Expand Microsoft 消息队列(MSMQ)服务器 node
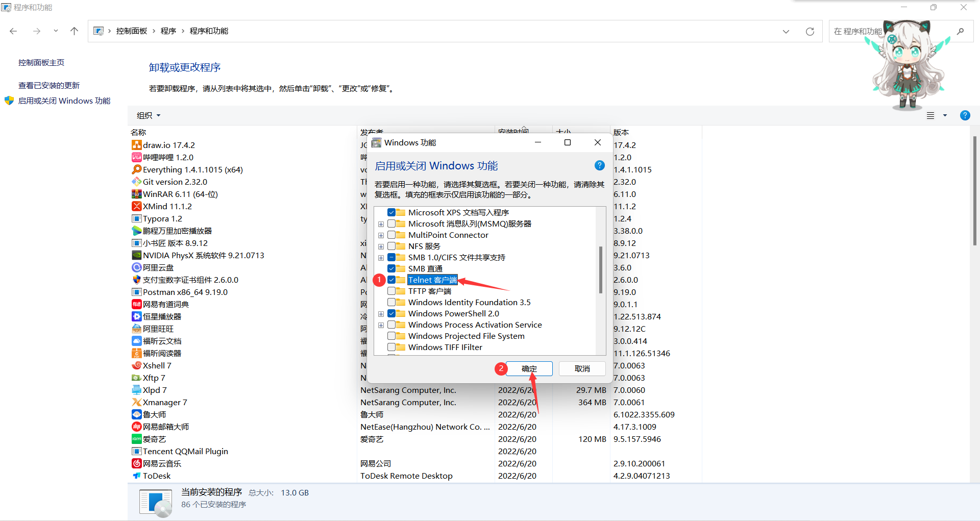This screenshot has width=980, height=521. (x=381, y=224)
